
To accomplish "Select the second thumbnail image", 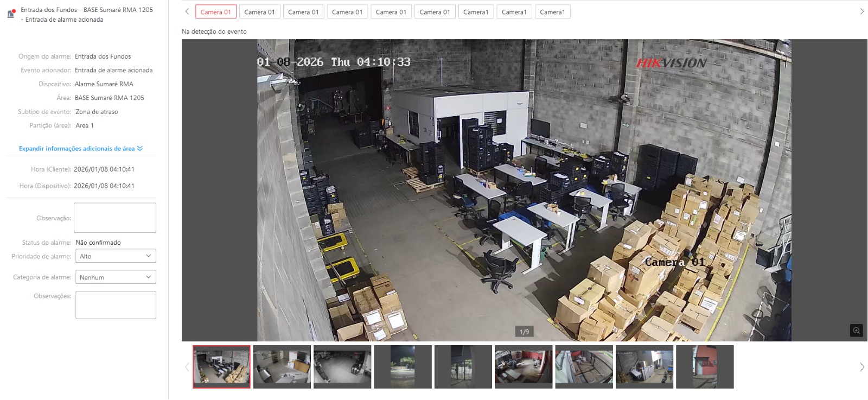I will pos(282,367).
